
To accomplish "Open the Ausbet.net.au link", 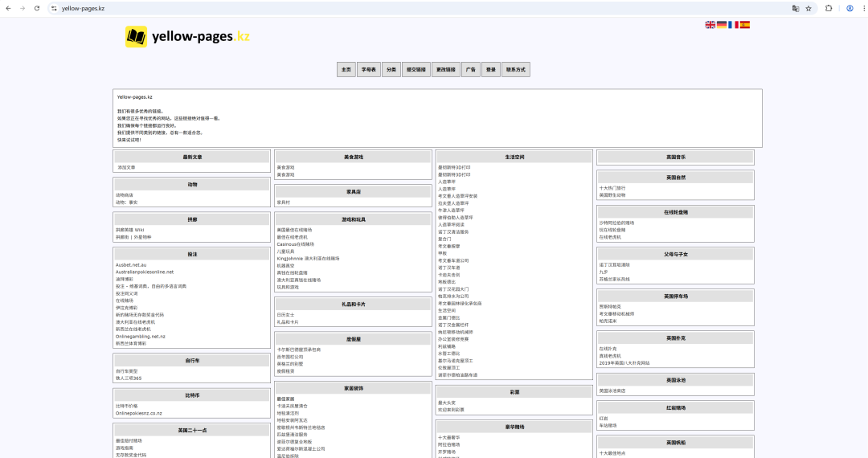I will [131, 265].
